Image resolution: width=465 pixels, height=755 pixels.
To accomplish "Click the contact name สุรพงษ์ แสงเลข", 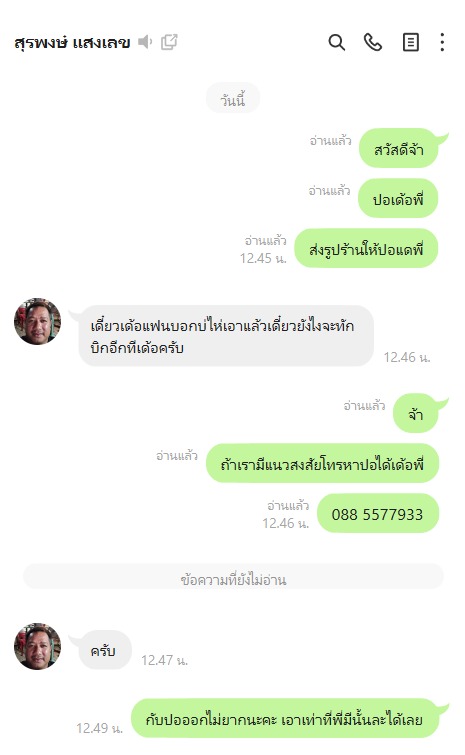I will [x=72, y=43].
